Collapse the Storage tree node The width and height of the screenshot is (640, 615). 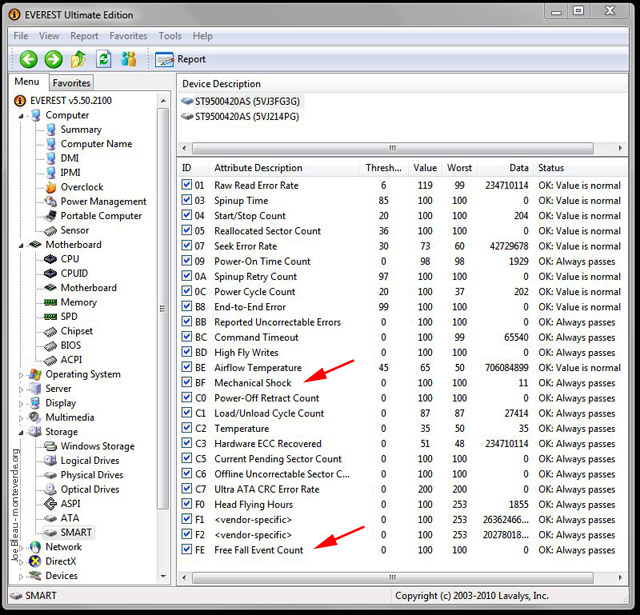point(21,433)
